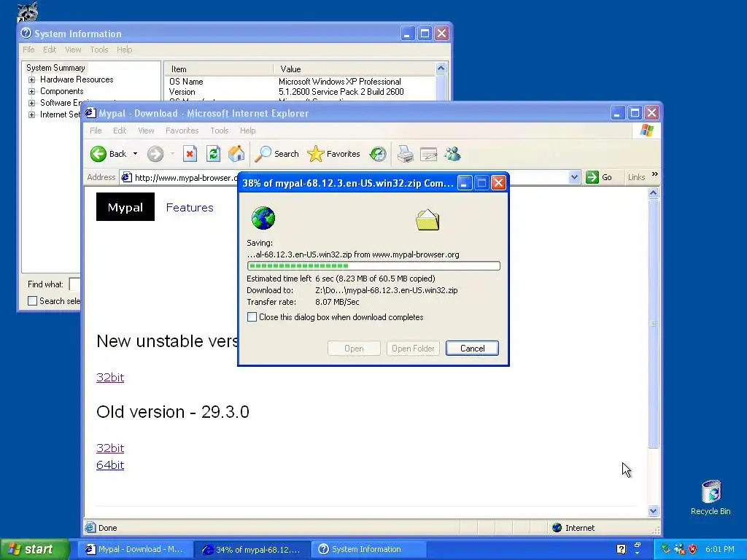Click Item column header in System Information
The width and height of the screenshot is (747, 560).
point(219,69)
